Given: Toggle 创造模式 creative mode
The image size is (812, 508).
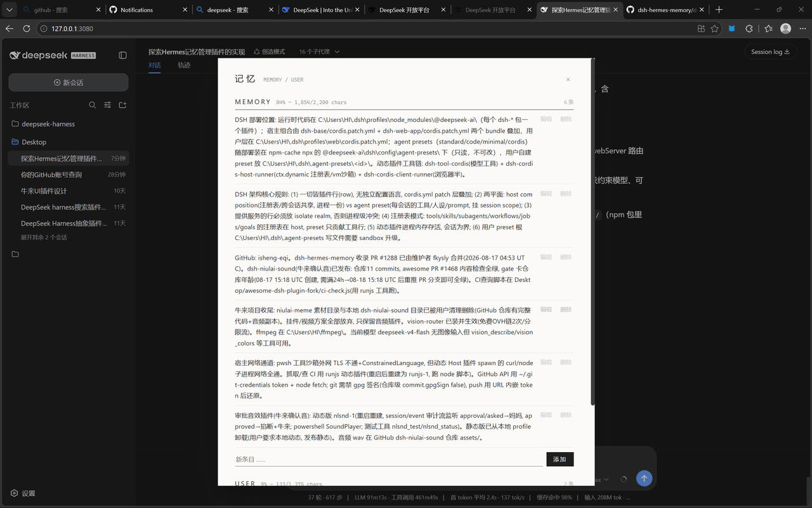Looking at the screenshot, I should tap(270, 51).
